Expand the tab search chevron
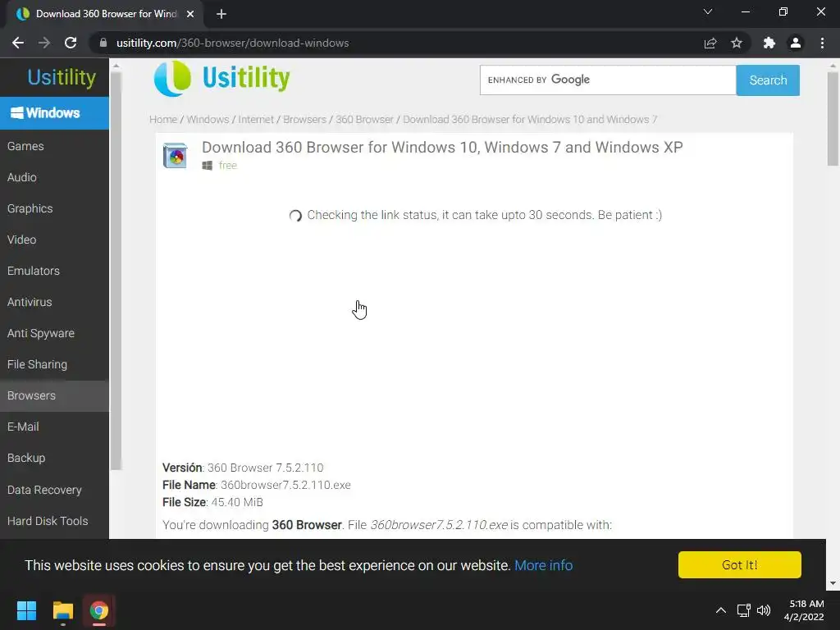 (708, 11)
